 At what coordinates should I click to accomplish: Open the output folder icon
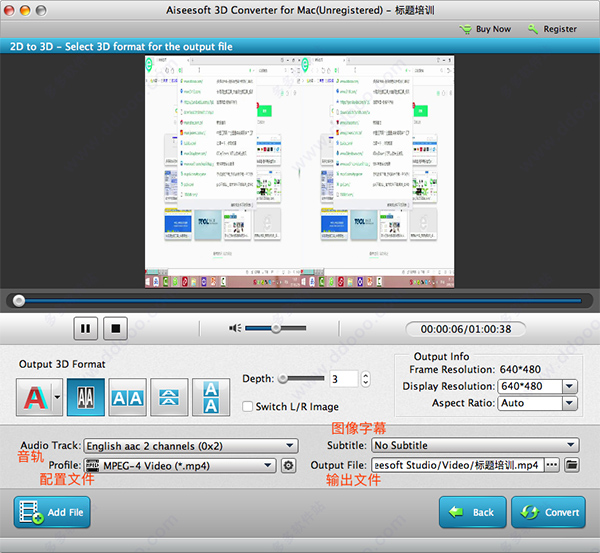click(572, 465)
